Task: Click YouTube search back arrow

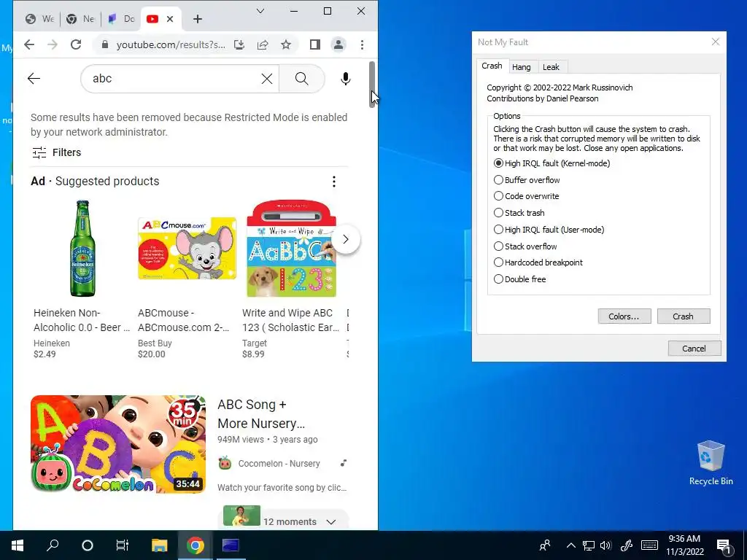Action: pos(34,79)
